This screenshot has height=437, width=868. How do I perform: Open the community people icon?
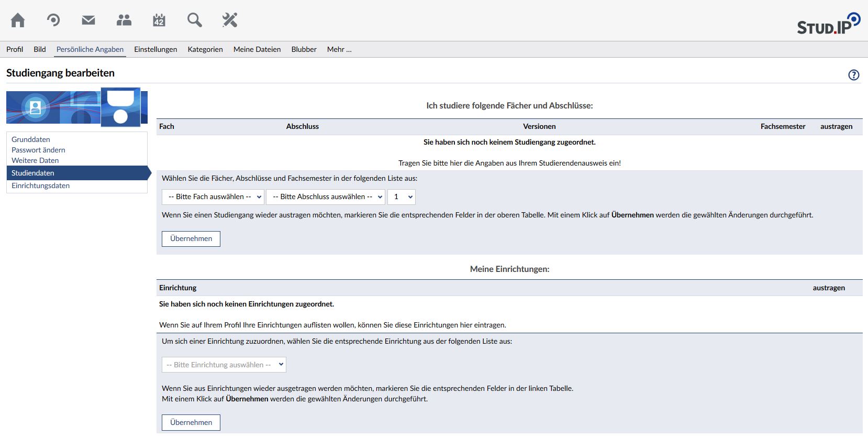[x=124, y=20]
